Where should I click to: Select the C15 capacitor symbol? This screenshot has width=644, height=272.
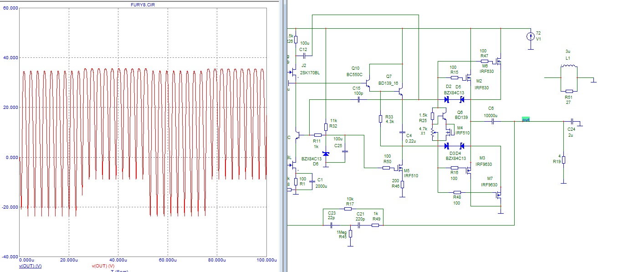(x=359, y=99)
